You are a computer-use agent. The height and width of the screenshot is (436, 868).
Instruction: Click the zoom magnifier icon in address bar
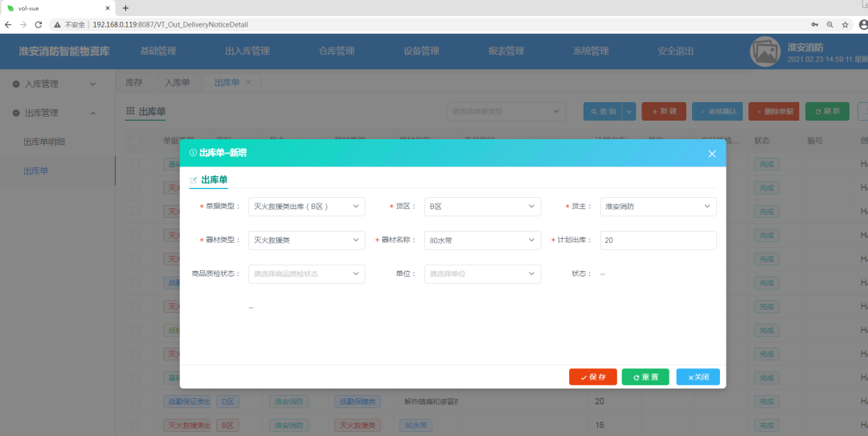point(829,24)
